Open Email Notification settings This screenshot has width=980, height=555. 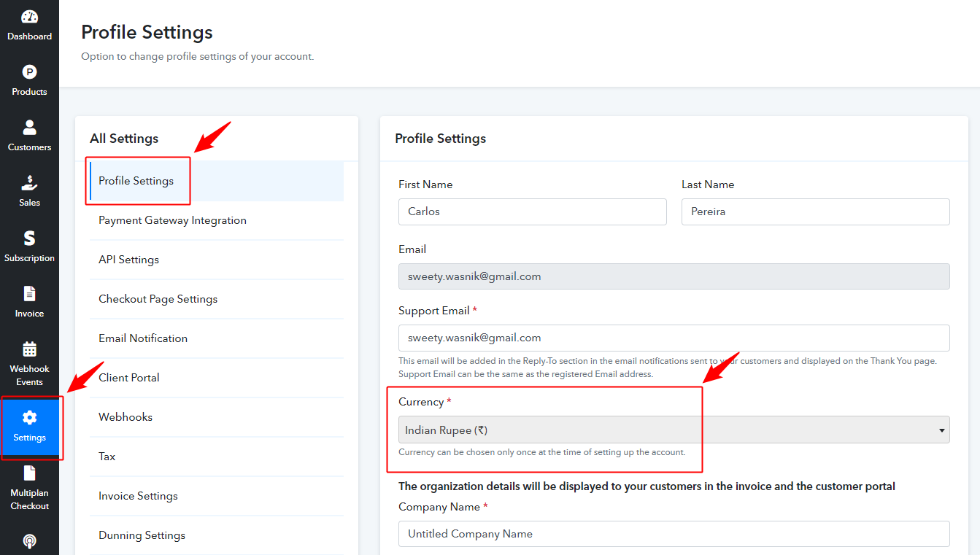click(143, 338)
